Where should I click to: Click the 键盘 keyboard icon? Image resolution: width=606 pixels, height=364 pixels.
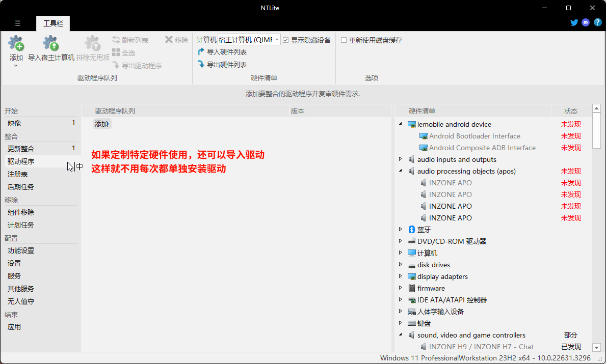tap(412, 323)
